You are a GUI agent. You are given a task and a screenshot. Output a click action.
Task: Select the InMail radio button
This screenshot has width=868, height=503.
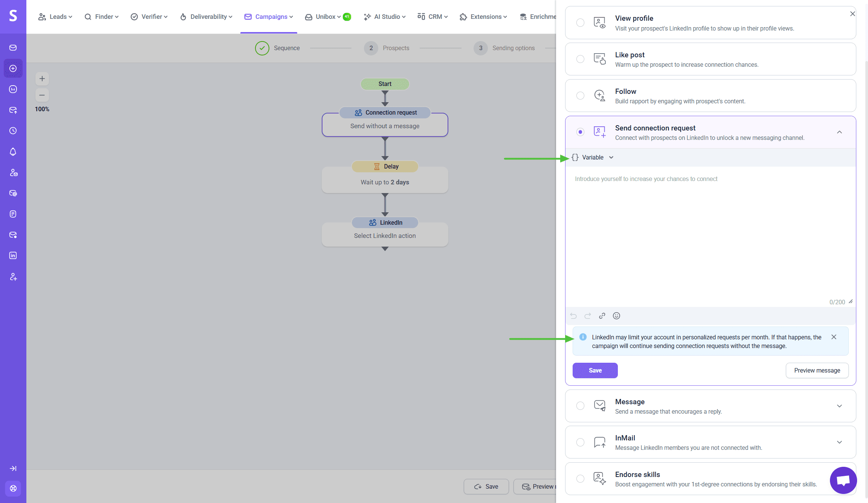tap(580, 442)
